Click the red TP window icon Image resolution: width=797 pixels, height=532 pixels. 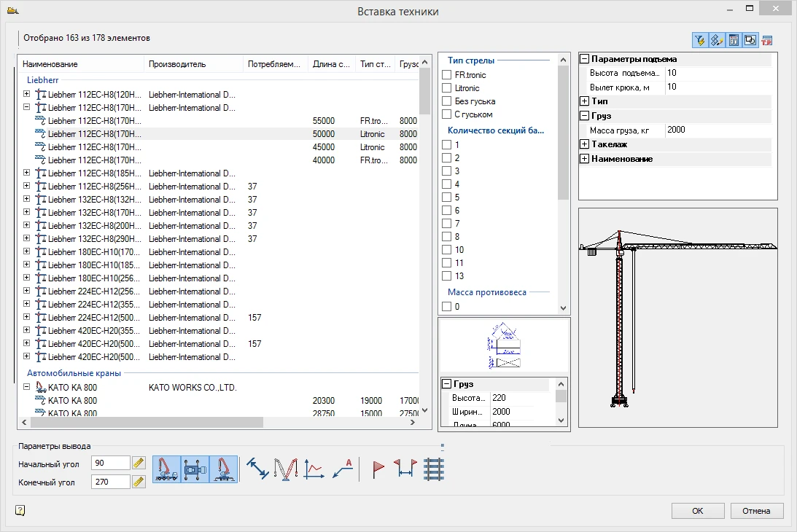pyautogui.click(x=766, y=40)
